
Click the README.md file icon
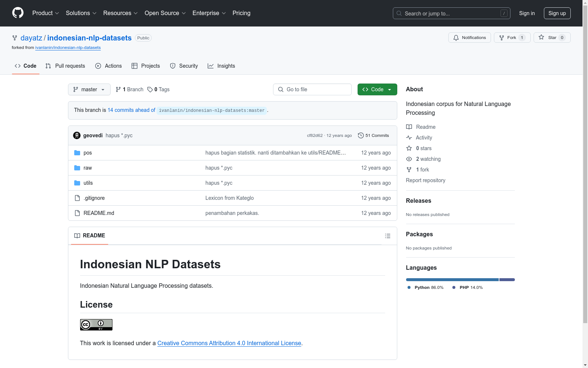(77, 213)
